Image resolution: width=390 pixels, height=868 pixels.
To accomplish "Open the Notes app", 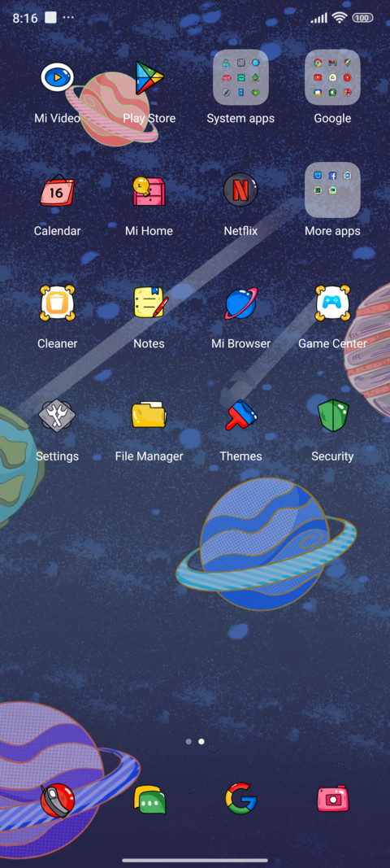I will click(150, 302).
